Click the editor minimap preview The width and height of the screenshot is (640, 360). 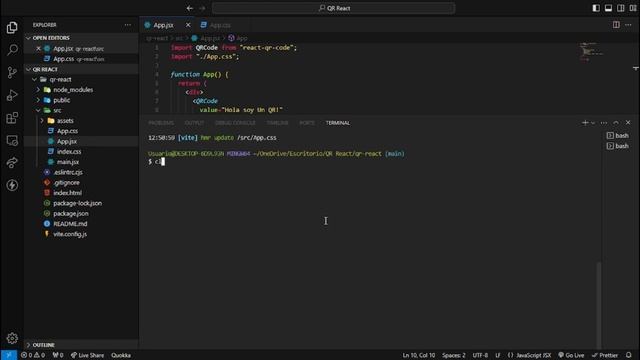click(x=591, y=52)
